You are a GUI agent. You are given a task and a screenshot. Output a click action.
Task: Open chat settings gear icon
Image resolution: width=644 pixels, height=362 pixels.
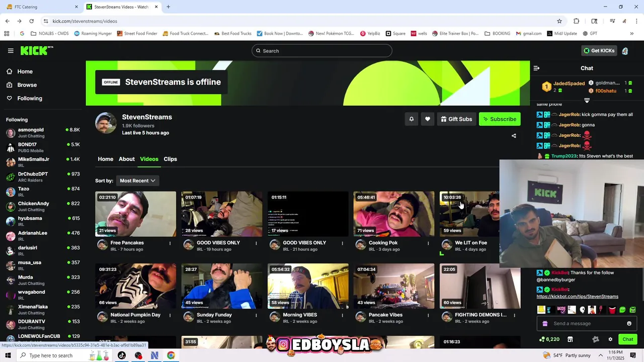click(x=610, y=339)
